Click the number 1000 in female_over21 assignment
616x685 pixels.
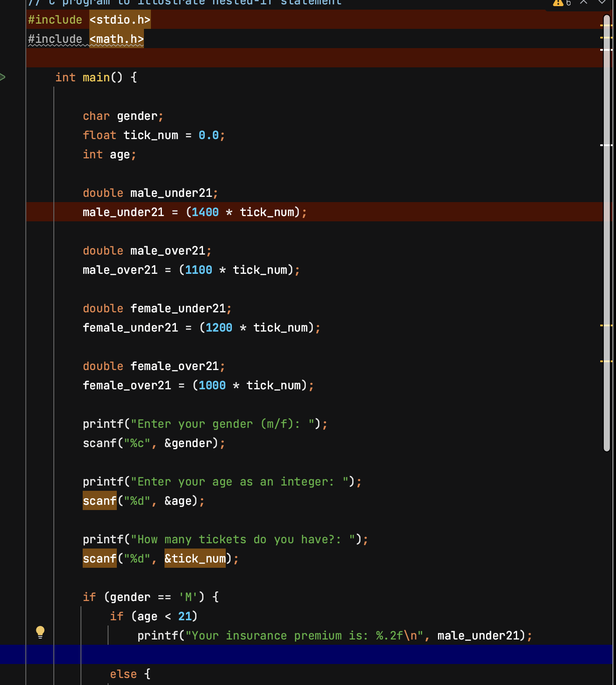click(x=212, y=385)
